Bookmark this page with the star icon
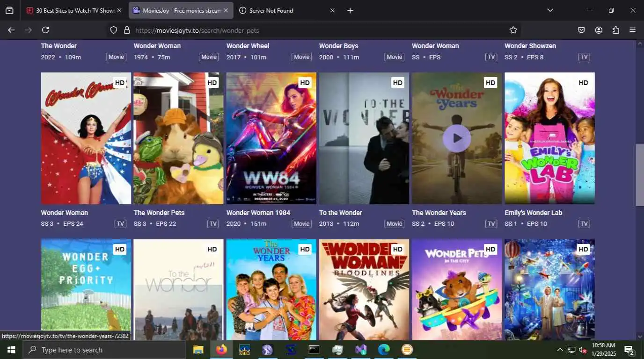 tap(513, 30)
